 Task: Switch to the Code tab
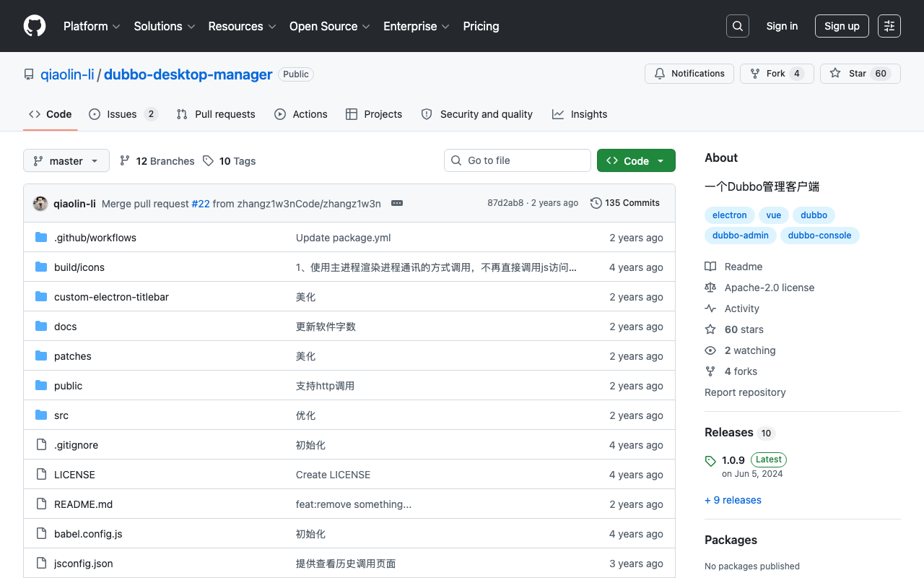[x=51, y=114]
